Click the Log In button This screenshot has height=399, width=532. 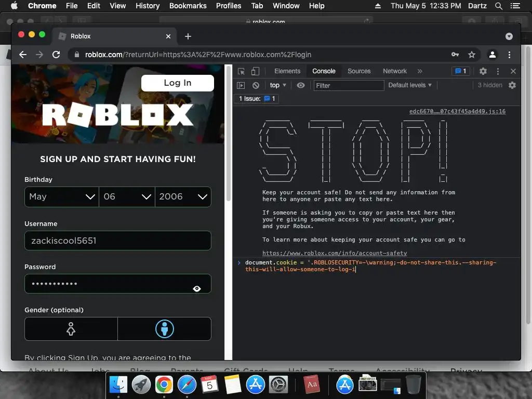point(178,83)
